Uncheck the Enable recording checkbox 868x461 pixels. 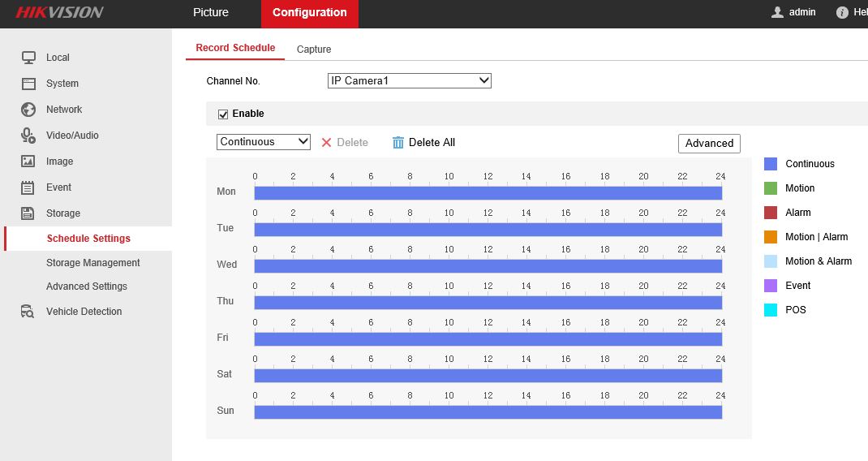(223, 114)
